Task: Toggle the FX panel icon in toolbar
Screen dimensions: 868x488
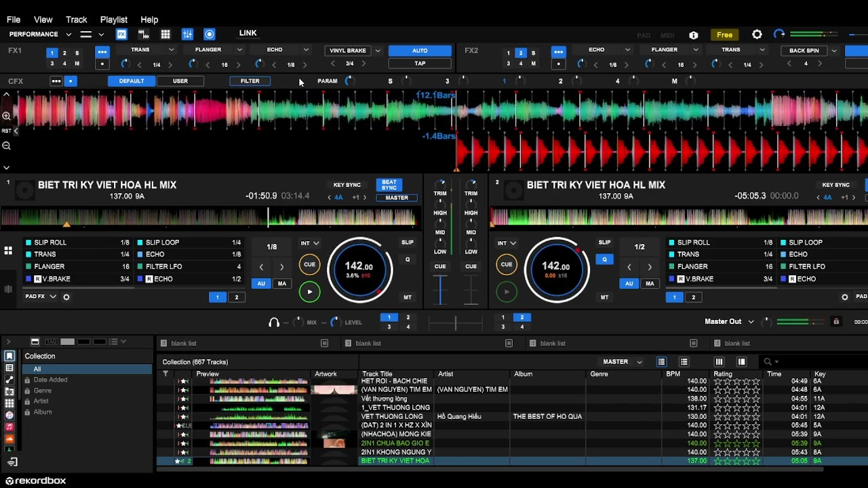Action: tap(121, 34)
